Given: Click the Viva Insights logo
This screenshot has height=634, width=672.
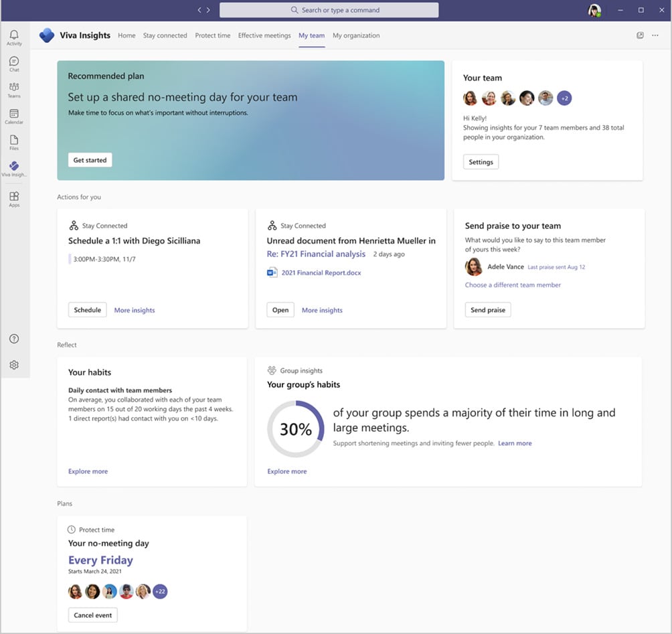Looking at the screenshot, I should 47,35.
